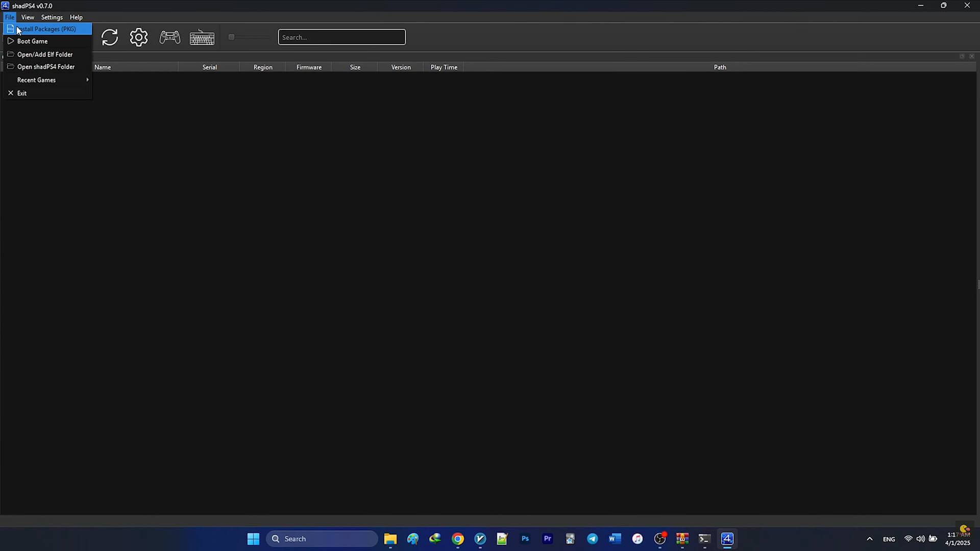980x551 pixels.
Task: Click Open shadPS4 Folder entry
Action: point(46,67)
